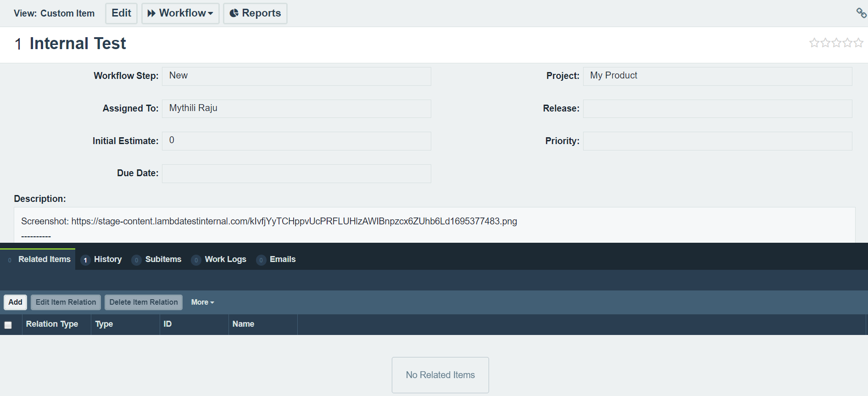Click the Edit button
The width and height of the screenshot is (868, 396).
point(121,13)
